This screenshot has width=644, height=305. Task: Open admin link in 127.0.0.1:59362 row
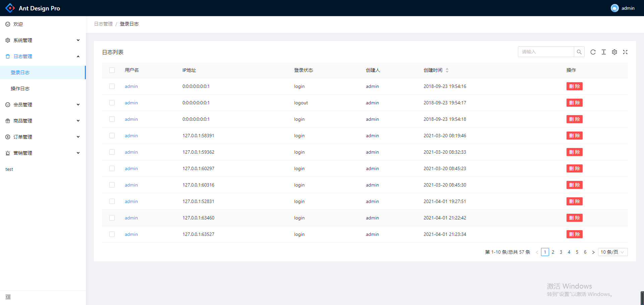131,152
